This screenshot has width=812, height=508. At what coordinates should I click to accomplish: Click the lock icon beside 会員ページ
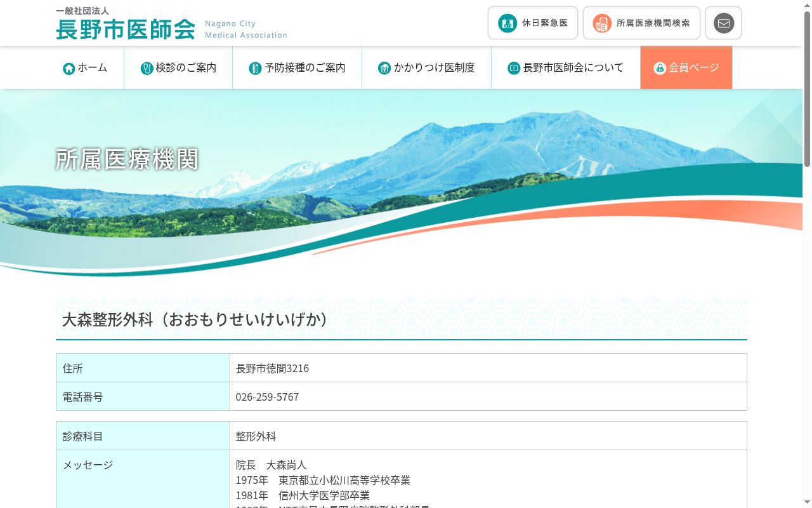pos(660,68)
